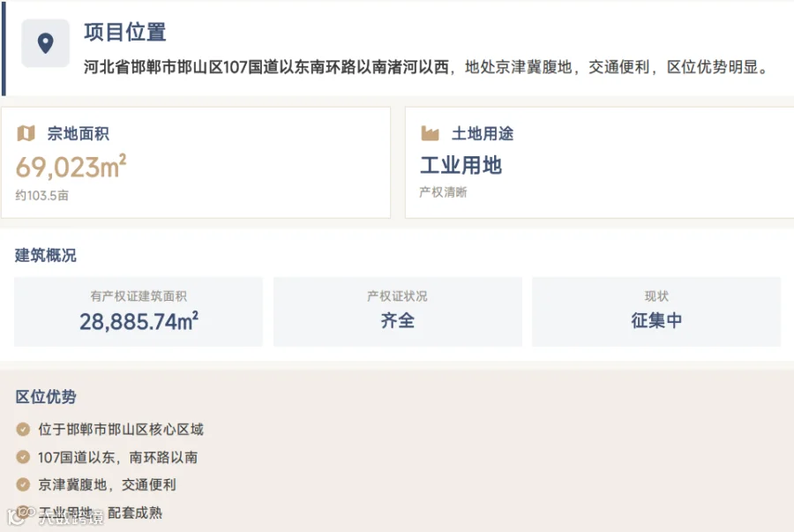
Task: Click the 建筑概况 section heading
Action: 46,255
